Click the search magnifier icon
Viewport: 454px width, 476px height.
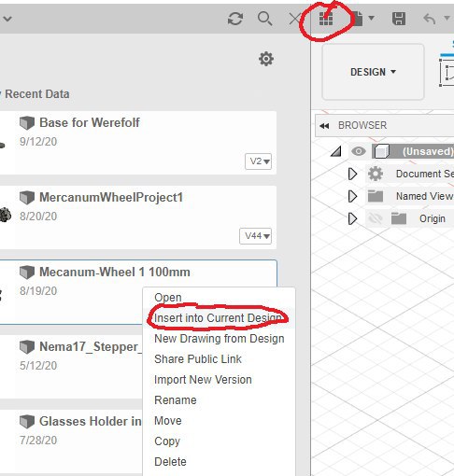coord(264,19)
